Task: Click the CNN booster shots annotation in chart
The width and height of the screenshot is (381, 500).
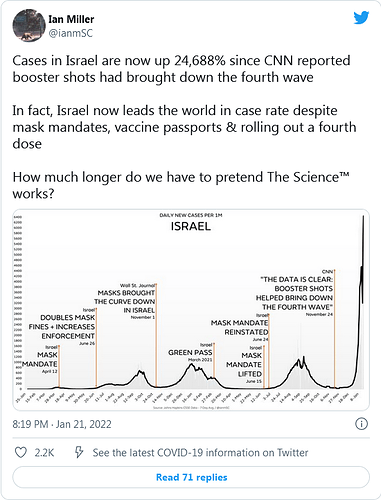Action: tap(294, 293)
